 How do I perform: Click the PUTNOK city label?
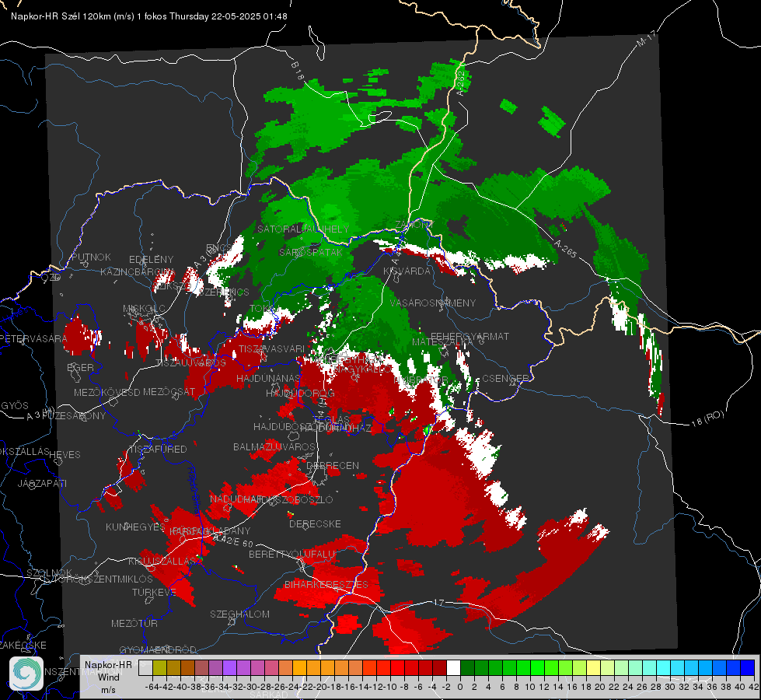pyautogui.click(x=91, y=257)
